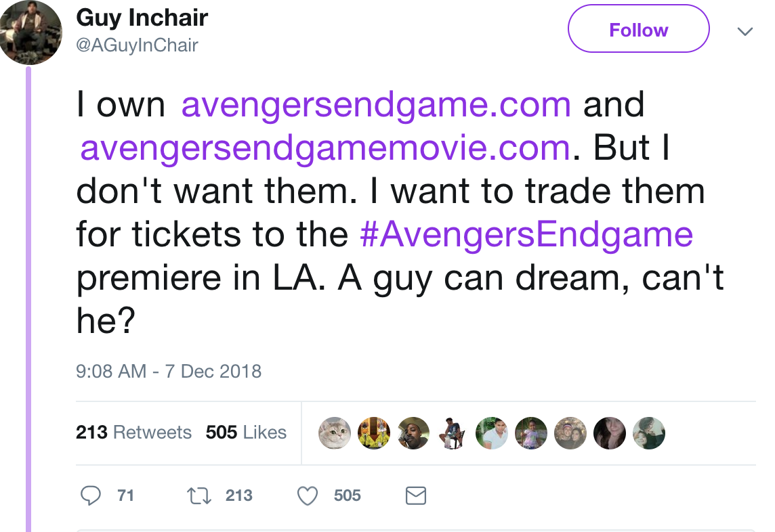Viewport: 775px width, 532px height.
Task: Expand the tweet options chevron menu
Action: pyautogui.click(x=745, y=32)
